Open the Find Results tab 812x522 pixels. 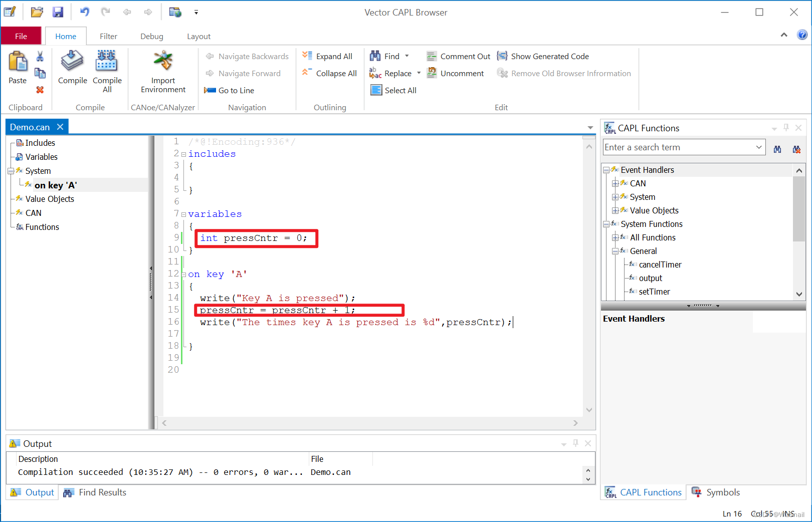tap(95, 492)
